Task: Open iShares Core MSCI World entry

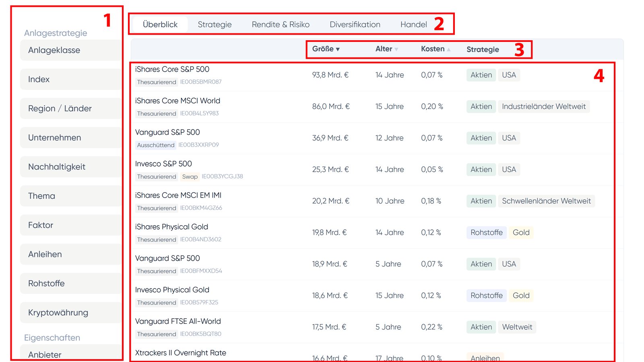Action: pyautogui.click(x=178, y=101)
